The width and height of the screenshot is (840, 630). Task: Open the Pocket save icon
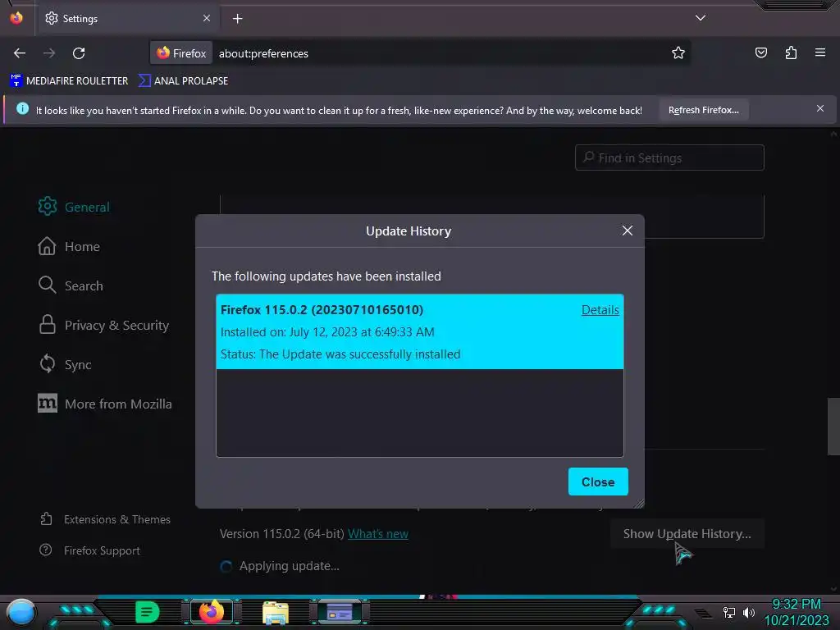click(760, 52)
